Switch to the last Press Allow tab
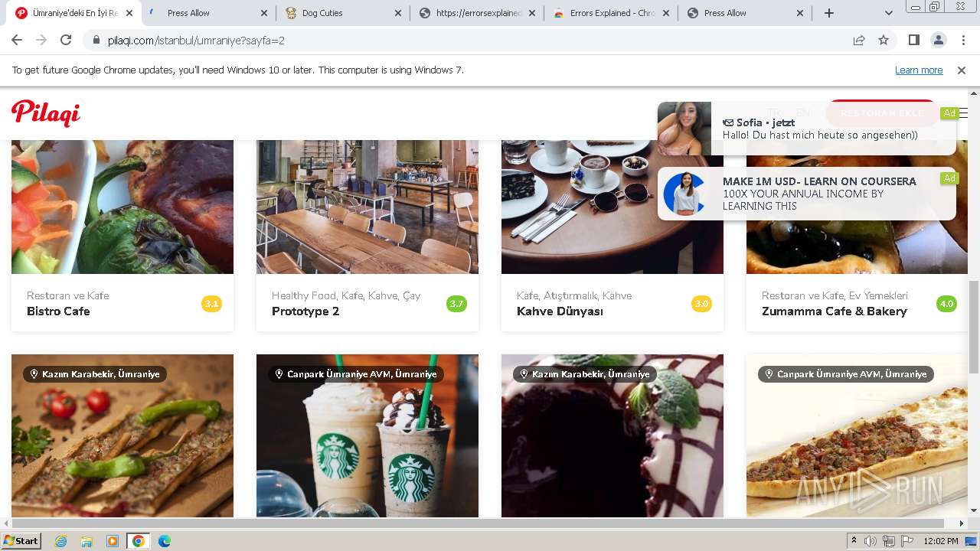This screenshot has height=551, width=980. [746, 13]
